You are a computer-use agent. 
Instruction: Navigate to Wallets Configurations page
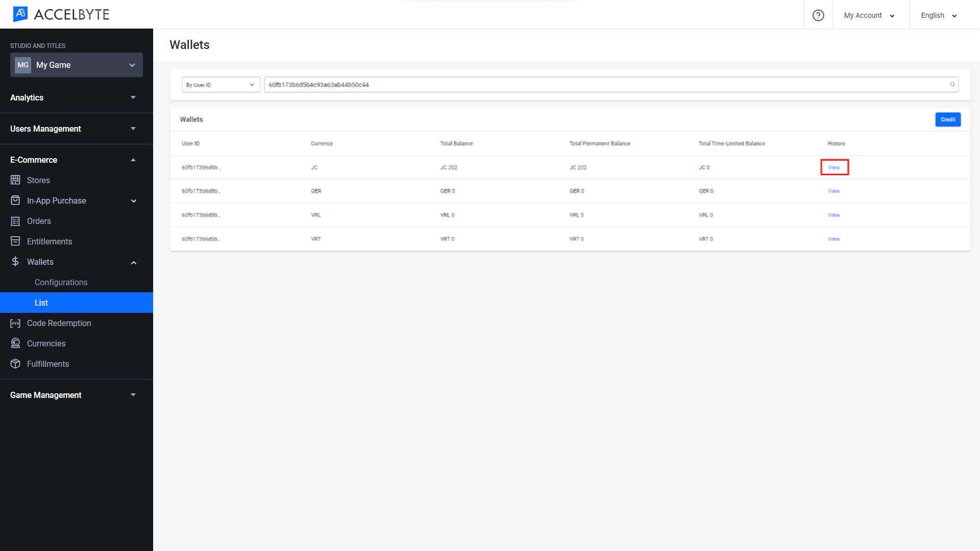pyautogui.click(x=61, y=282)
